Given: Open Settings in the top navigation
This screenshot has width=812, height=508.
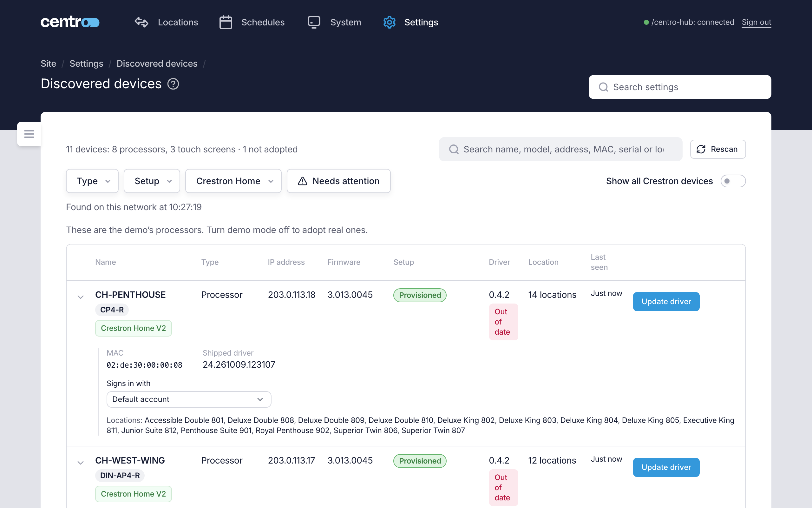Looking at the screenshot, I should pos(411,22).
